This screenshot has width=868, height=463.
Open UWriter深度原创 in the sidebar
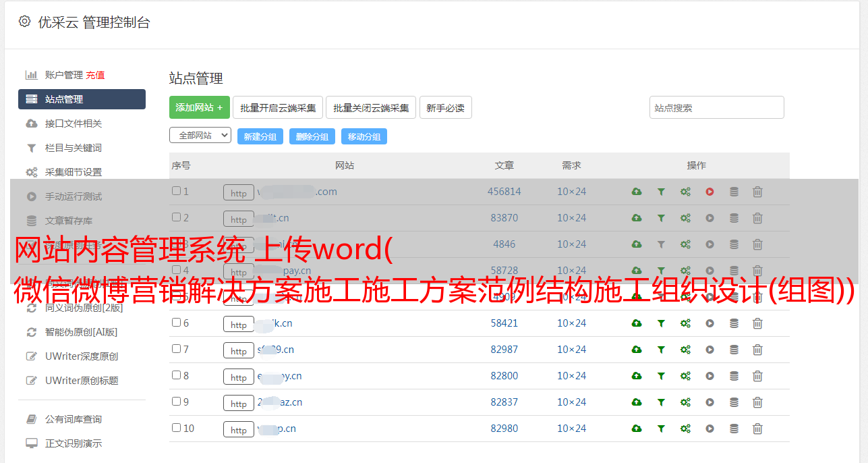point(82,356)
